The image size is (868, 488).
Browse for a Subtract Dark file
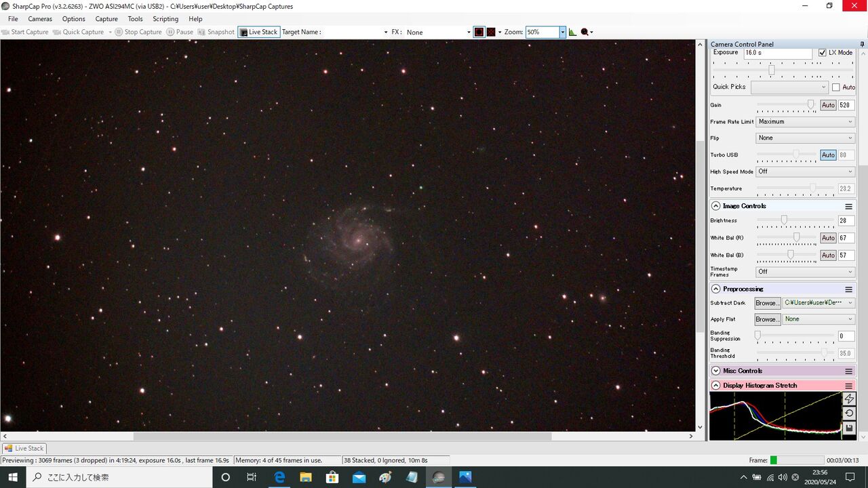tap(768, 303)
